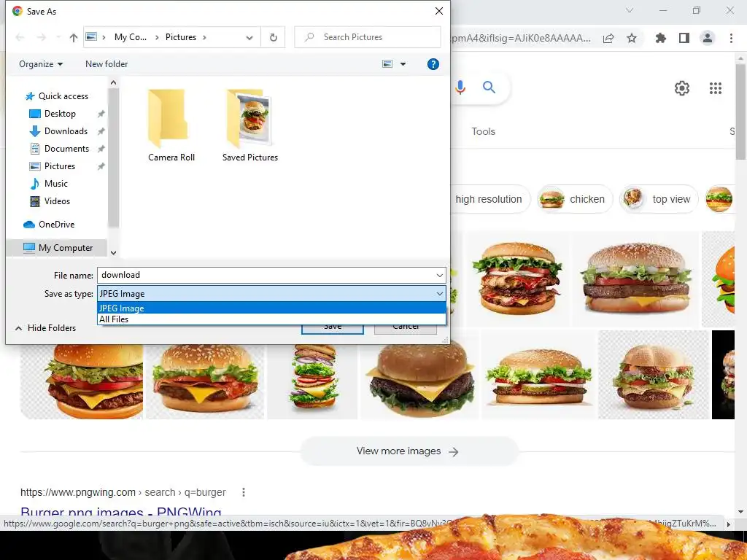Change the folder view layout icon
Screen dimensions: 747x560
click(388, 64)
